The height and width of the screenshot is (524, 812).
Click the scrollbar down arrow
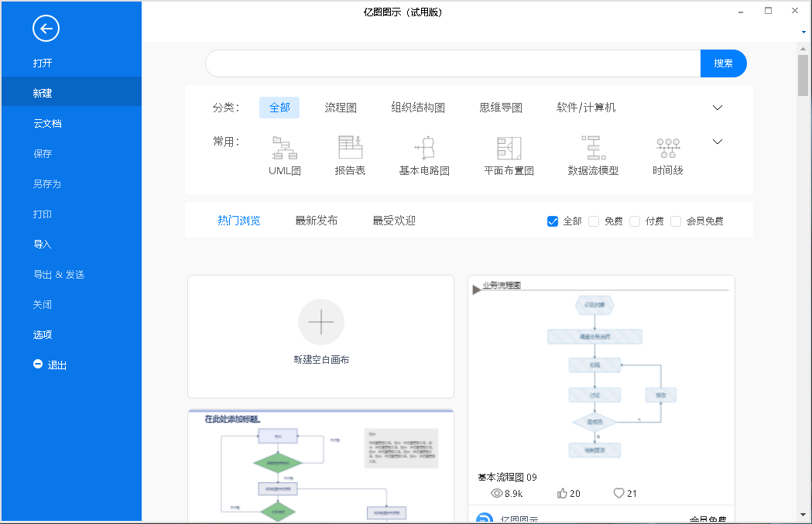[x=803, y=515]
